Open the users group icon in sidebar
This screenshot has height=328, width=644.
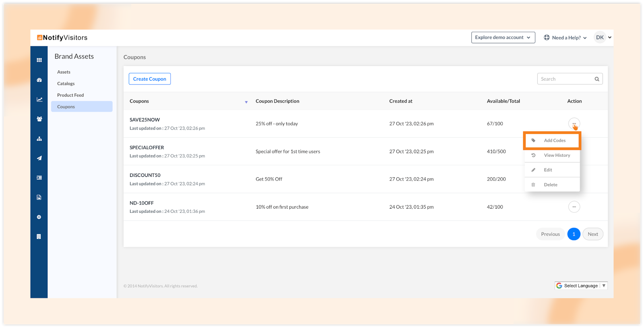[39, 119]
